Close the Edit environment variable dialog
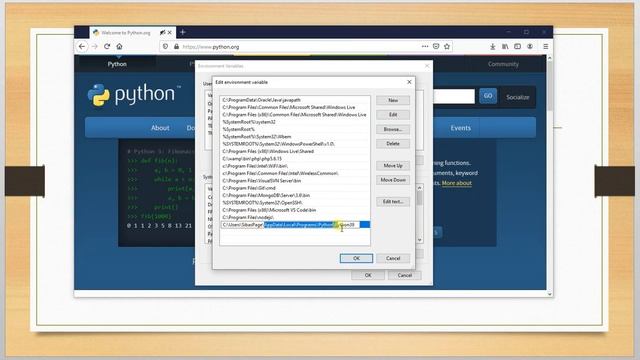This screenshot has width=640, height=360. (x=409, y=82)
